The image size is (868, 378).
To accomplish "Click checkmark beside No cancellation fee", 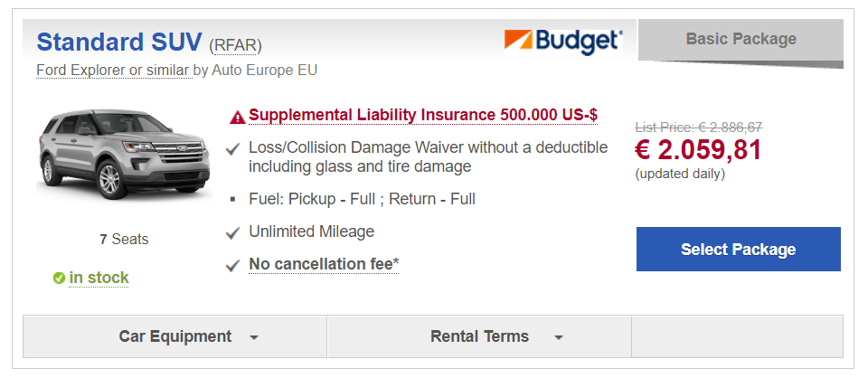I will (233, 266).
